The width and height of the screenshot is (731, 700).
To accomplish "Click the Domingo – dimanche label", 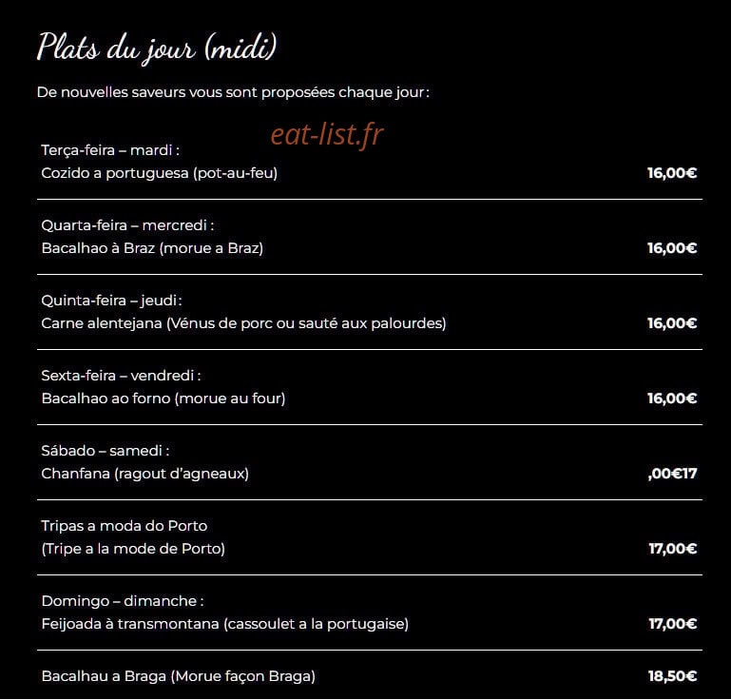I will (x=123, y=601).
